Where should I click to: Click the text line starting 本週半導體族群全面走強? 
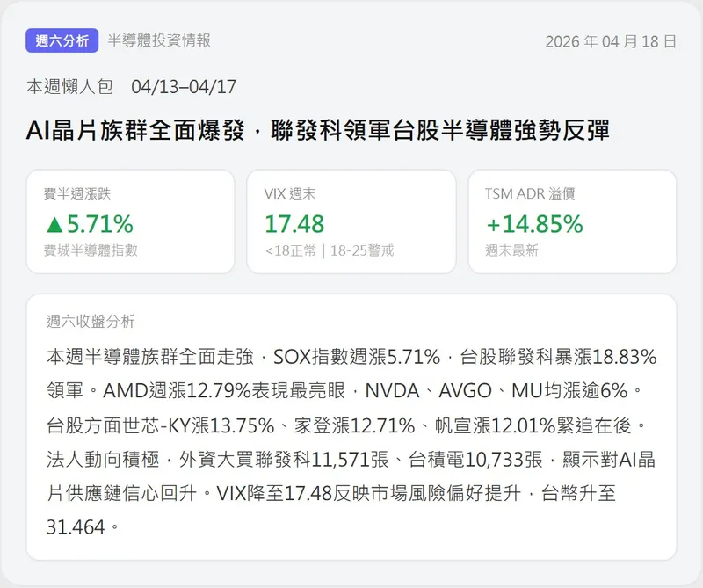(352, 357)
